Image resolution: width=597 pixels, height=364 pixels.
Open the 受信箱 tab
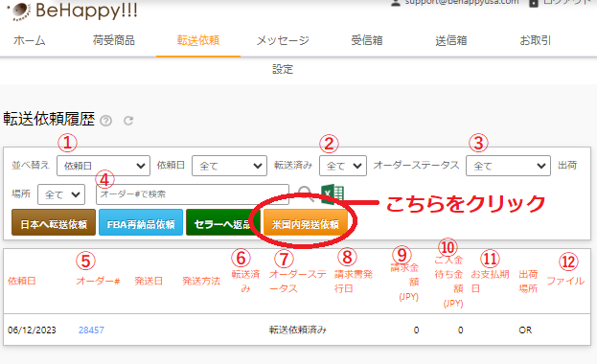click(367, 40)
